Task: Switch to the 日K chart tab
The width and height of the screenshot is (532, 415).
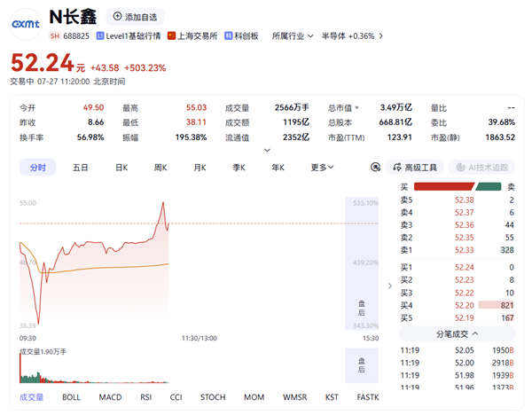Action: [x=121, y=168]
